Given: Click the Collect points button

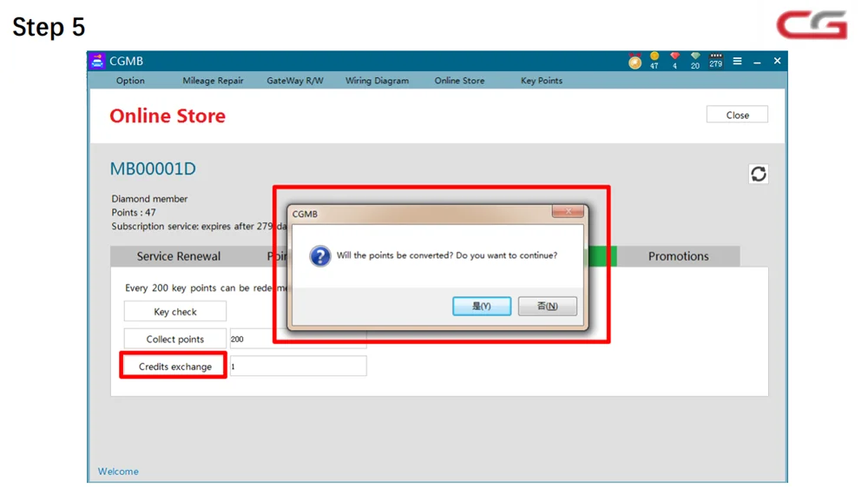Looking at the screenshot, I should [x=175, y=339].
